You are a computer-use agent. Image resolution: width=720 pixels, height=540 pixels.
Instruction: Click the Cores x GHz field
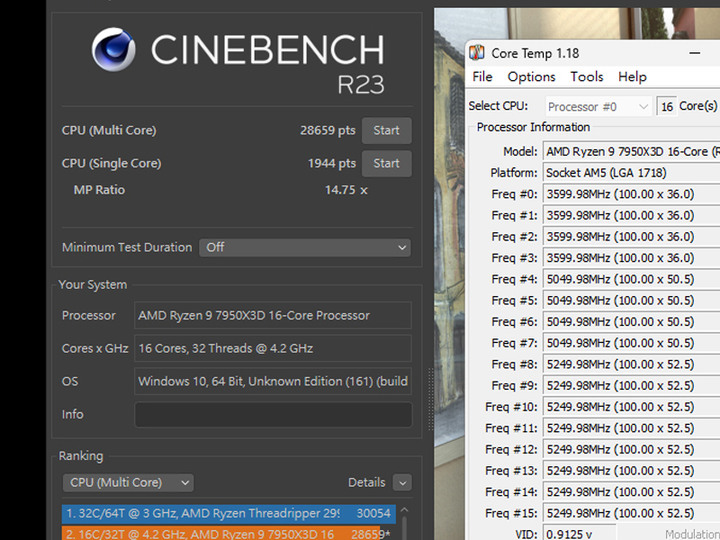273,349
